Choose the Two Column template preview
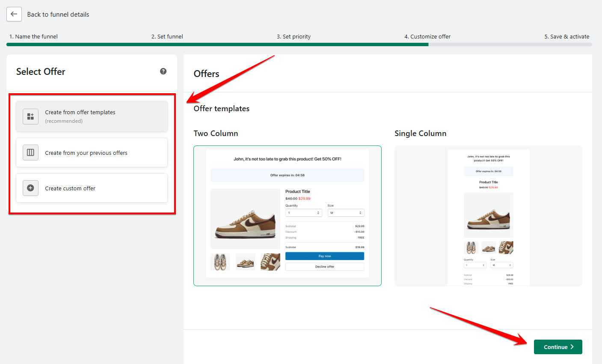Viewport: 602px width, 364px height. tap(288, 216)
